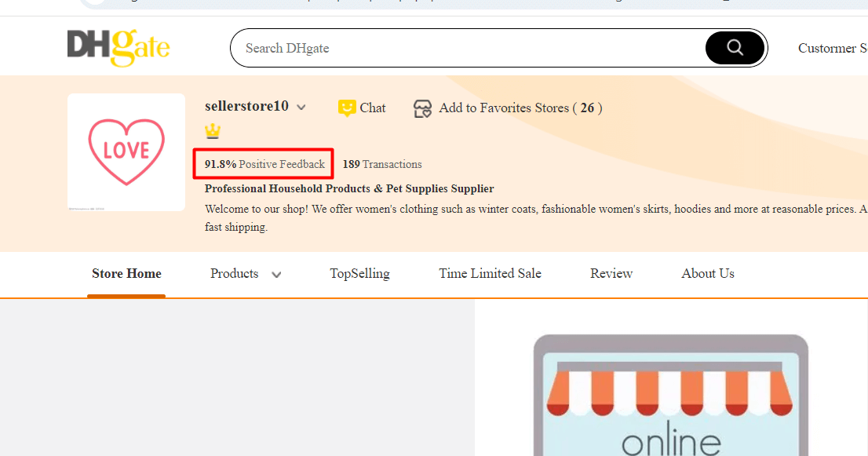Click the yellow Chat smiley icon
The width and height of the screenshot is (868, 456).
pos(347,108)
